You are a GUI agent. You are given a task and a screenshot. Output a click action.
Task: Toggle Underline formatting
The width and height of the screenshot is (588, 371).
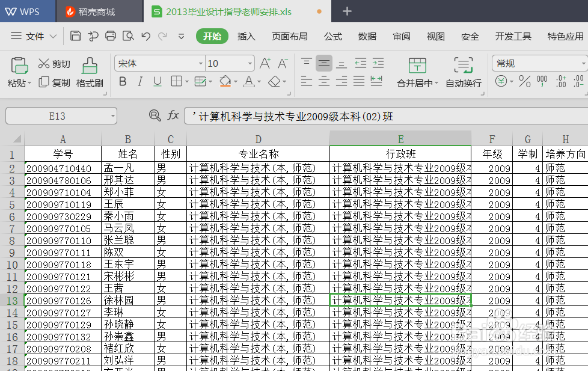[158, 81]
